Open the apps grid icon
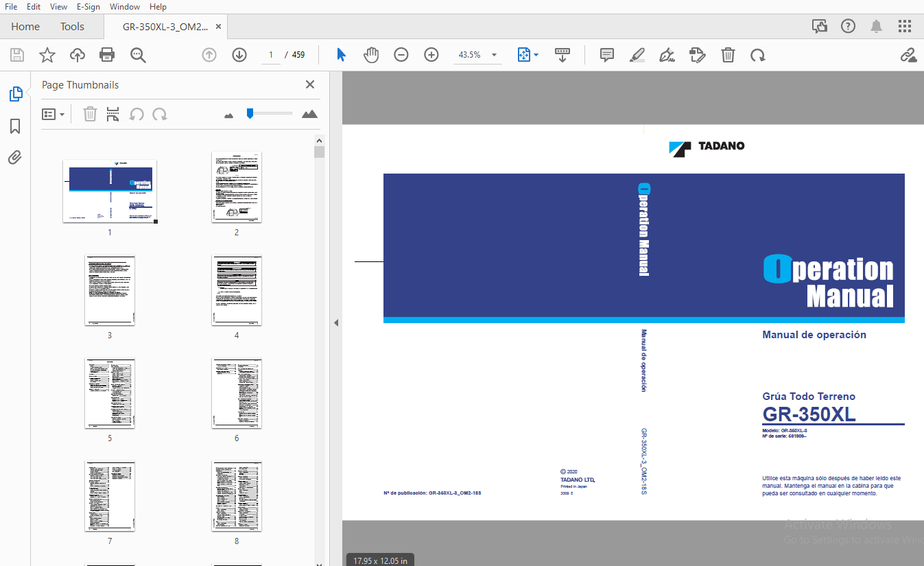Image resolution: width=924 pixels, height=566 pixels. click(905, 26)
